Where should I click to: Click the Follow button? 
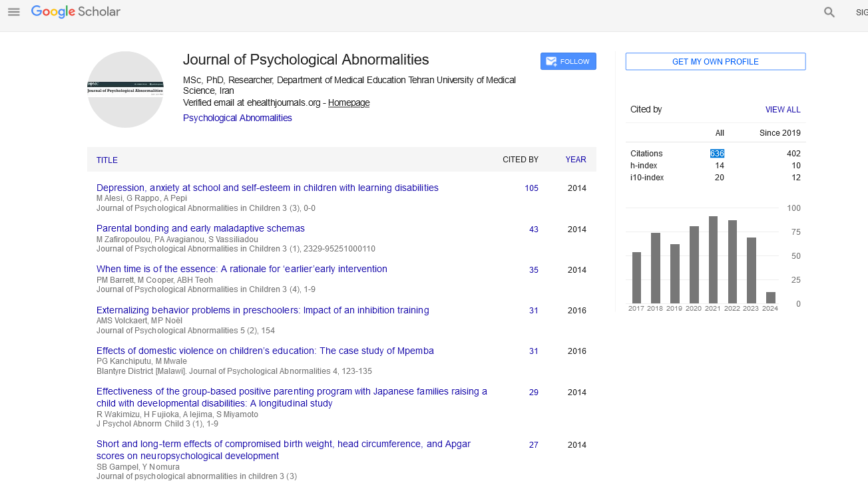pos(568,61)
